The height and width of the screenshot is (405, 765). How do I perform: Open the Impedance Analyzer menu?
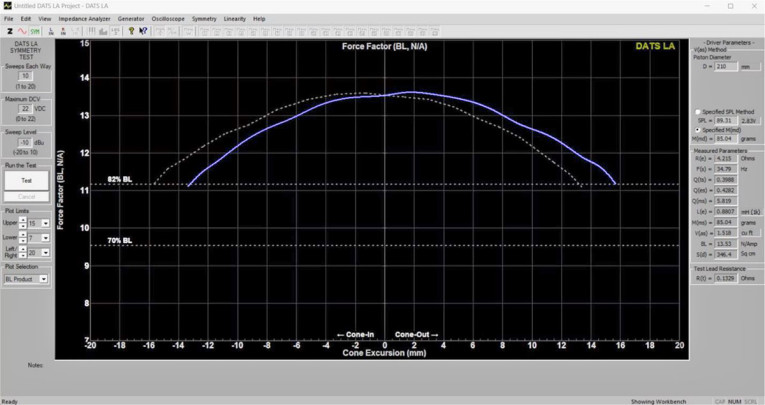click(x=84, y=19)
